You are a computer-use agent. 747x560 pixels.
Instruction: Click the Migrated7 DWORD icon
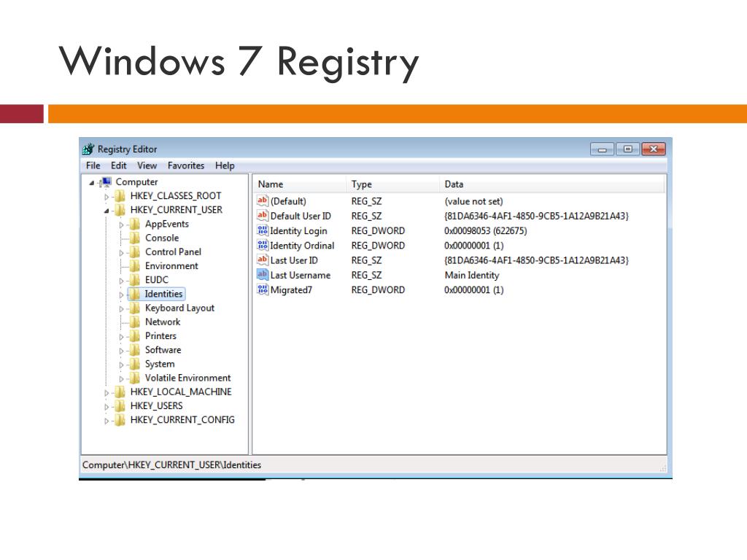click(263, 289)
